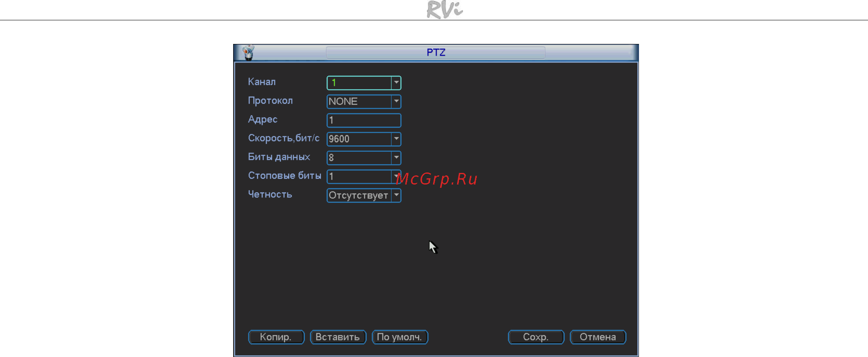Click the Четность label
Viewport: 868px width, 357px height.
(270, 194)
